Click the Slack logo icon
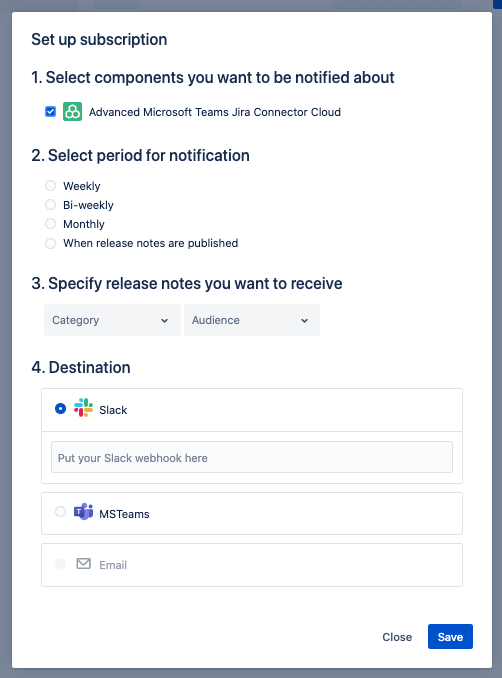Image resolution: width=502 pixels, height=678 pixels. pos(83,408)
